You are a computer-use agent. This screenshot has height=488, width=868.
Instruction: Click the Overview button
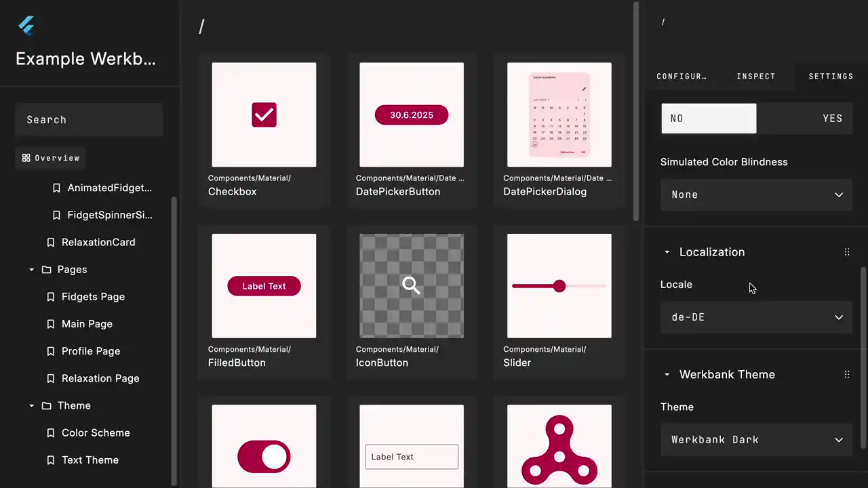50,158
